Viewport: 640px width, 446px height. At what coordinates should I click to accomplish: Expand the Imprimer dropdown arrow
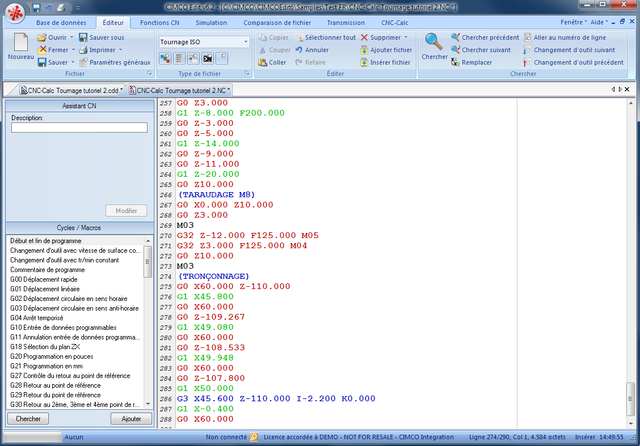point(120,50)
